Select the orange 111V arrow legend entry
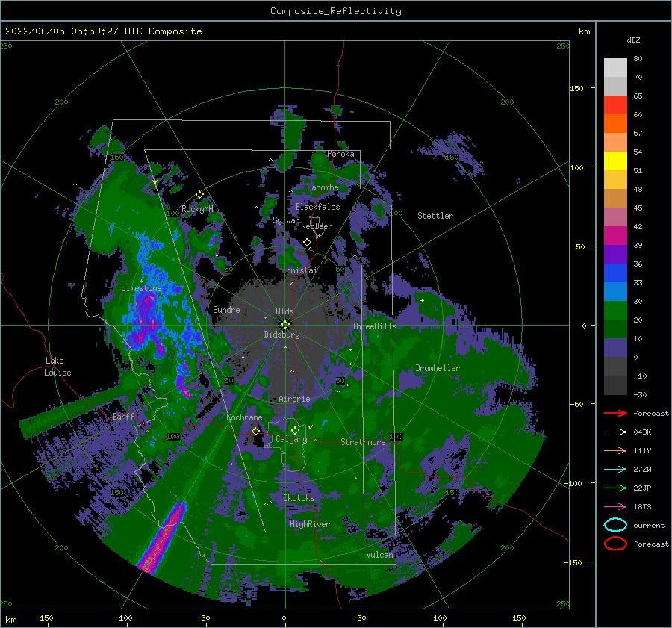This screenshot has height=628, width=672. [x=615, y=450]
